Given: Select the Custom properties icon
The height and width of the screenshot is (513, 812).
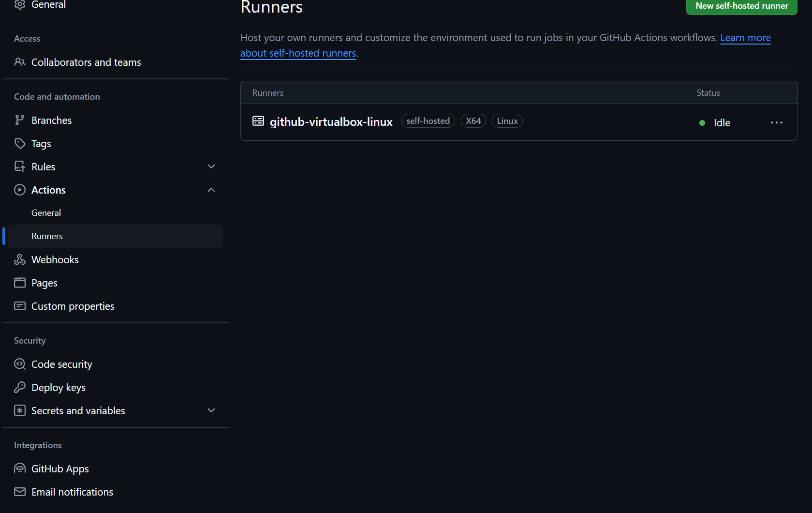Looking at the screenshot, I should pos(19,306).
